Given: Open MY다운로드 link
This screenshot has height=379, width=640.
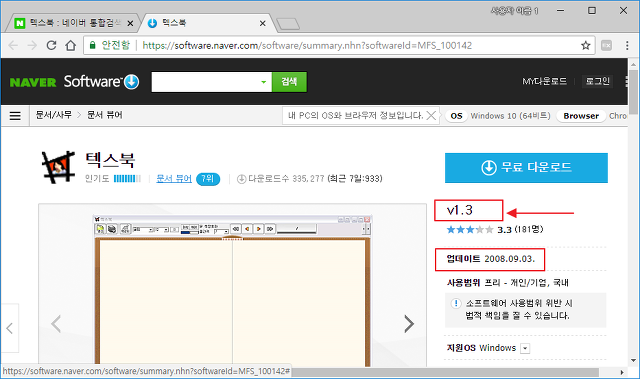Looking at the screenshot, I should 544,81.
